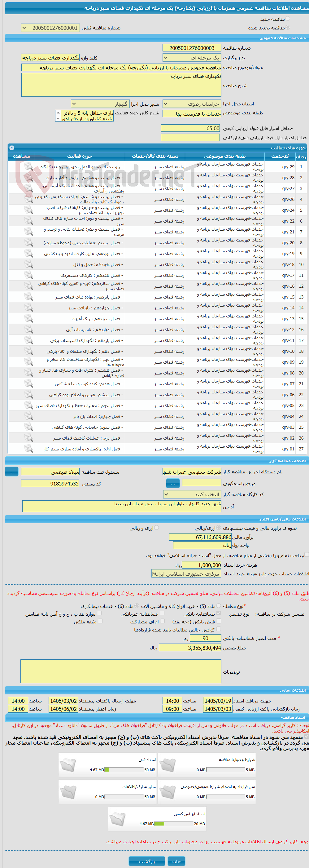The width and height of the screenshot is (309, 868).
Task: Collapse حوزه های فعالیت section
Action: [12, 148]
